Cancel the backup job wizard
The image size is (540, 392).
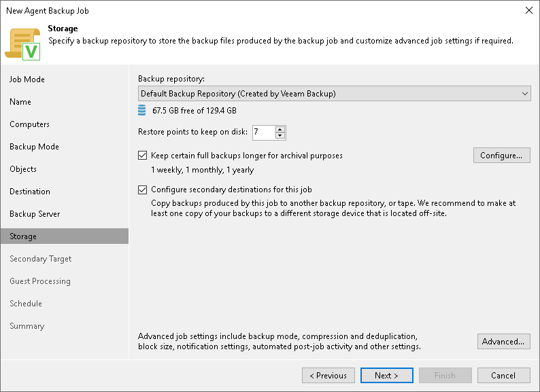click(503, 376)
